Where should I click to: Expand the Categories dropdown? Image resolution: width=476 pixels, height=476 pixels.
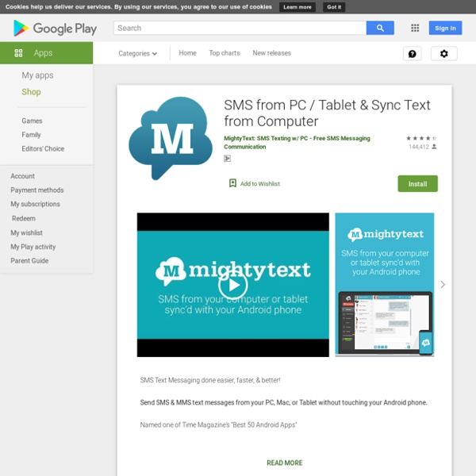137,53
